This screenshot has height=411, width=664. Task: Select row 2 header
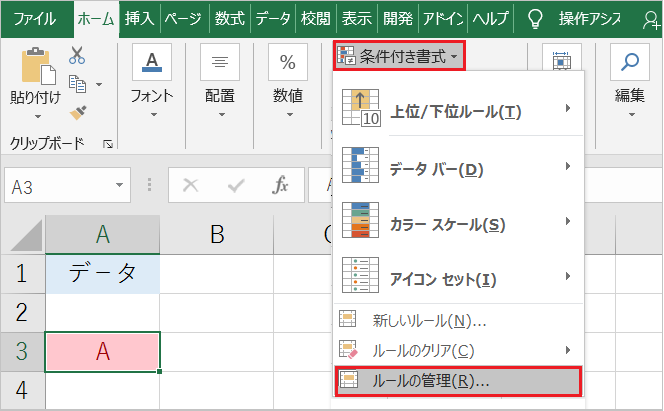(x=22, y=312)
